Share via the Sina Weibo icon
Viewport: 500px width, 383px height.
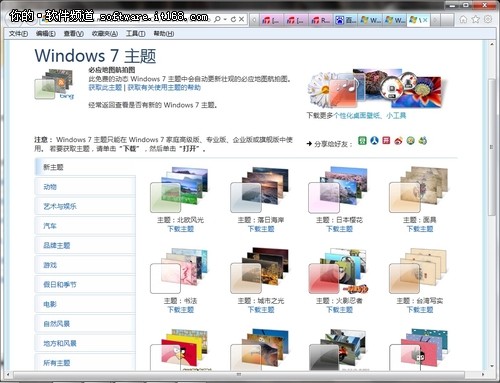tap(398, 141)
